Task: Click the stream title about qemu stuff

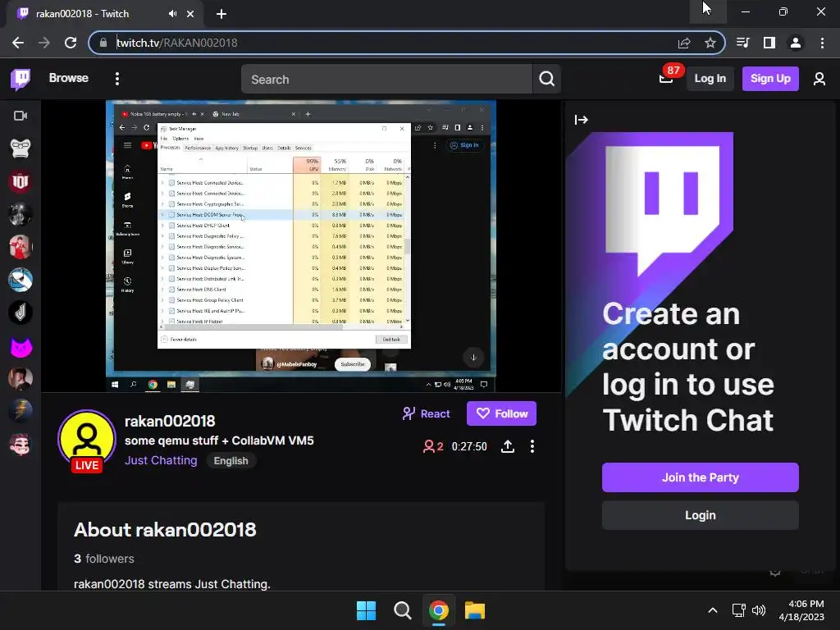Action: click(x=219, y=441)
